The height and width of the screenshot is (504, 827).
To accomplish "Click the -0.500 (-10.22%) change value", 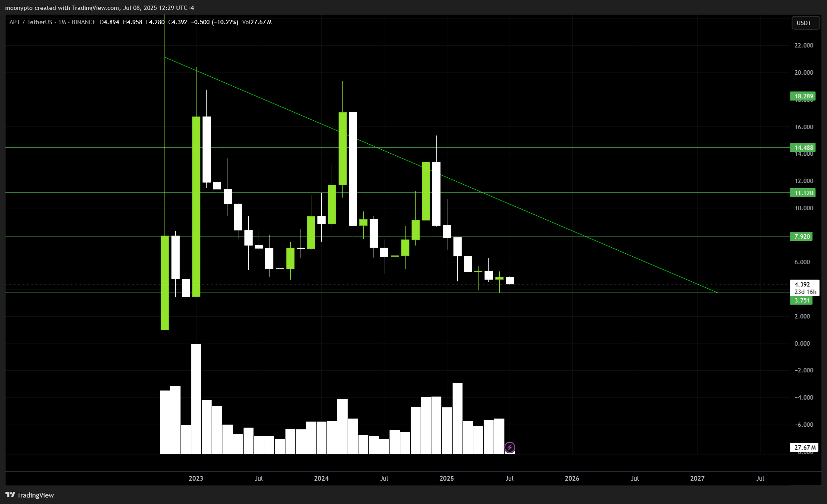I will point(215,22).
